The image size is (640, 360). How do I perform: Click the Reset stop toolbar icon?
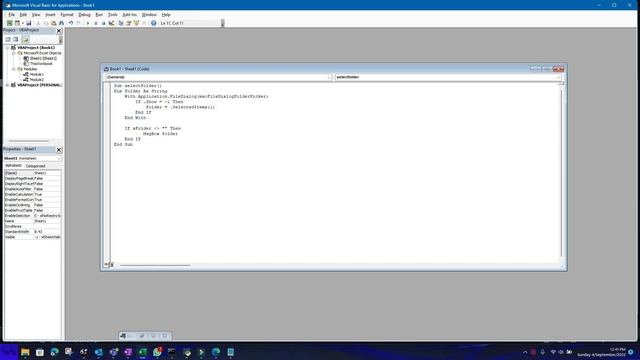103,23
